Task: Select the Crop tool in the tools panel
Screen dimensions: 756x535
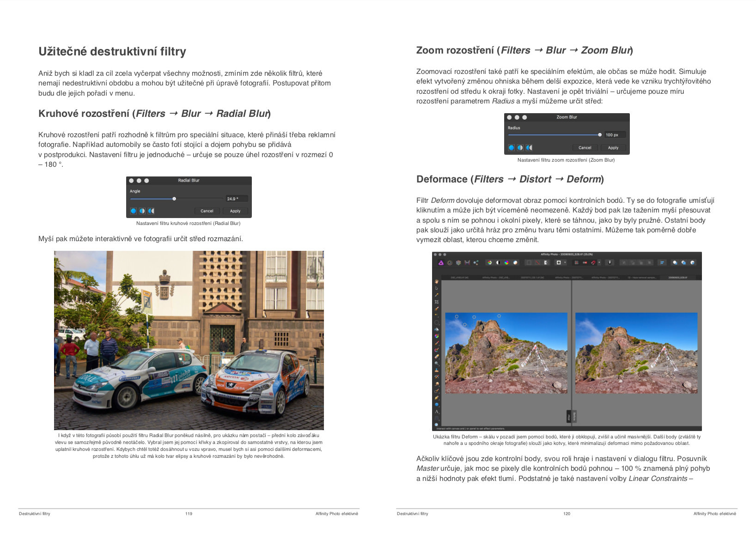Action: tap(436, 302)
